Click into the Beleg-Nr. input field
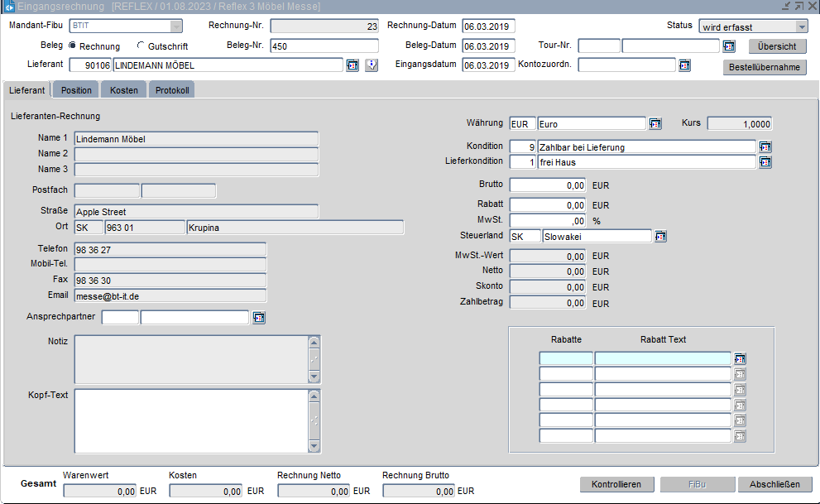The image size is (820, 504). [324, 46]
